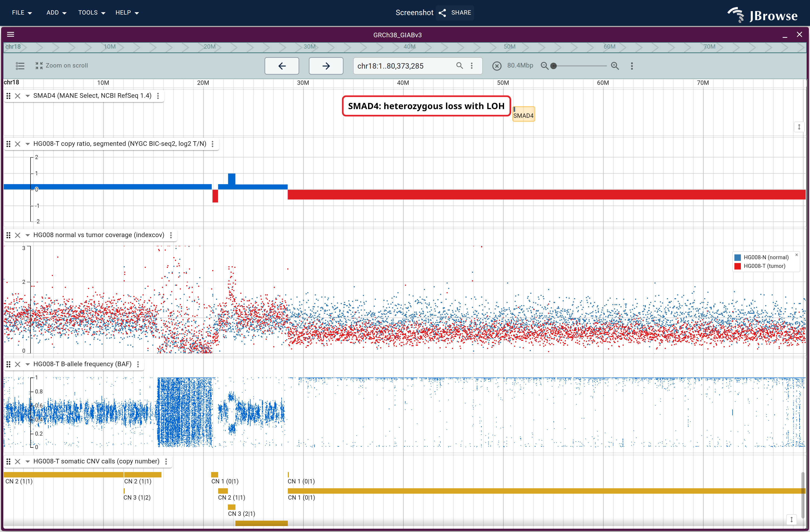Grab the BAF track drag handle
The image size is (810, 532).
[9, 364]
